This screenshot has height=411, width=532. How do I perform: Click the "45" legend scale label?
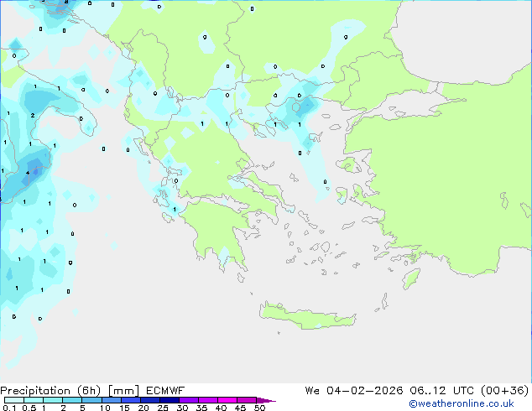coord(240,408)
